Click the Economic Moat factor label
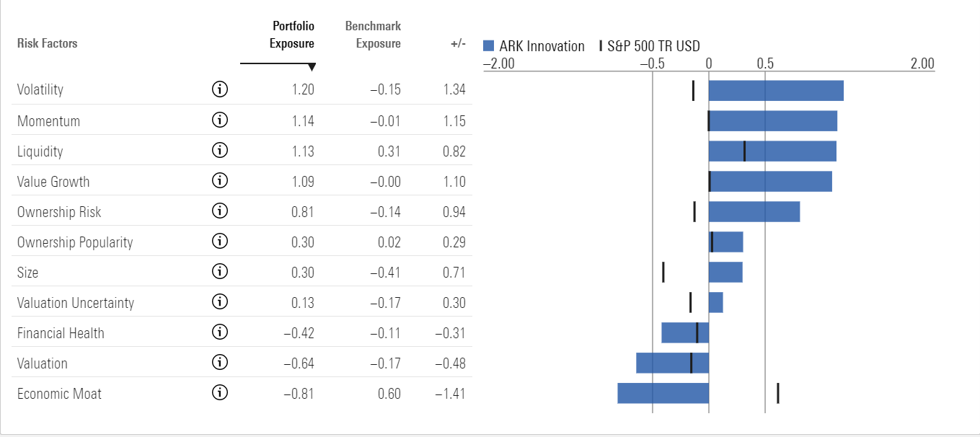The height and width of the screenshot is (437, 980). (x=59, y=394)
